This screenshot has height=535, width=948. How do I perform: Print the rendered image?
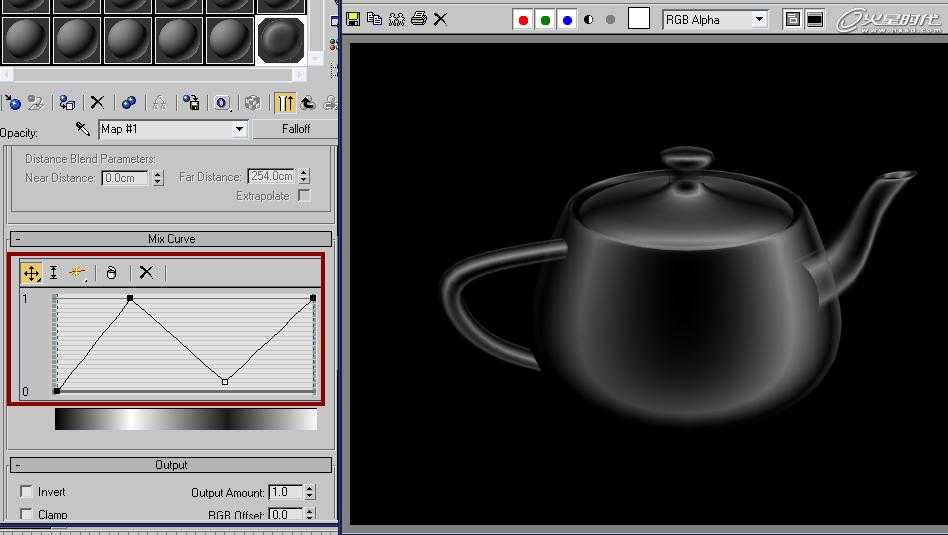[418, 19]
